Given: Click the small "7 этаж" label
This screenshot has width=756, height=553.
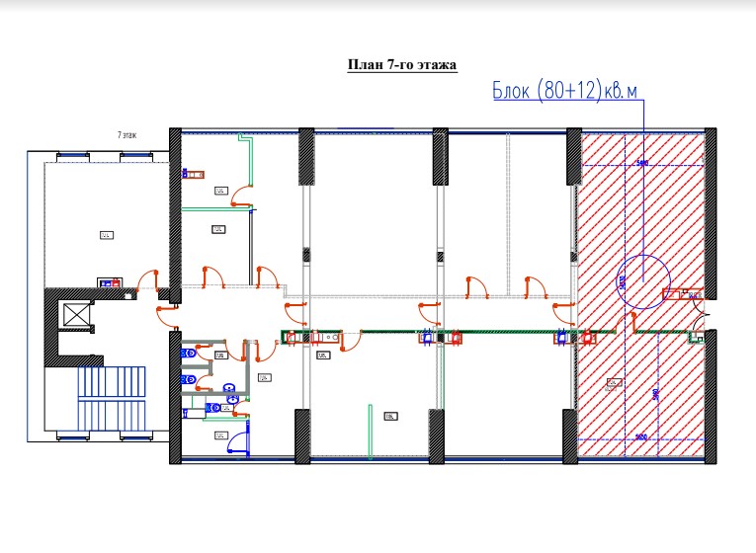Looking at the screenshot, I should click(x=126, y=133).
